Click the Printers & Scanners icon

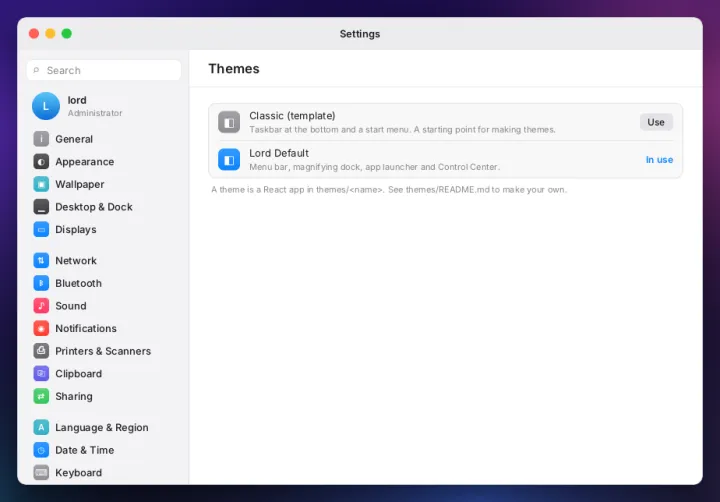(41, 351)
